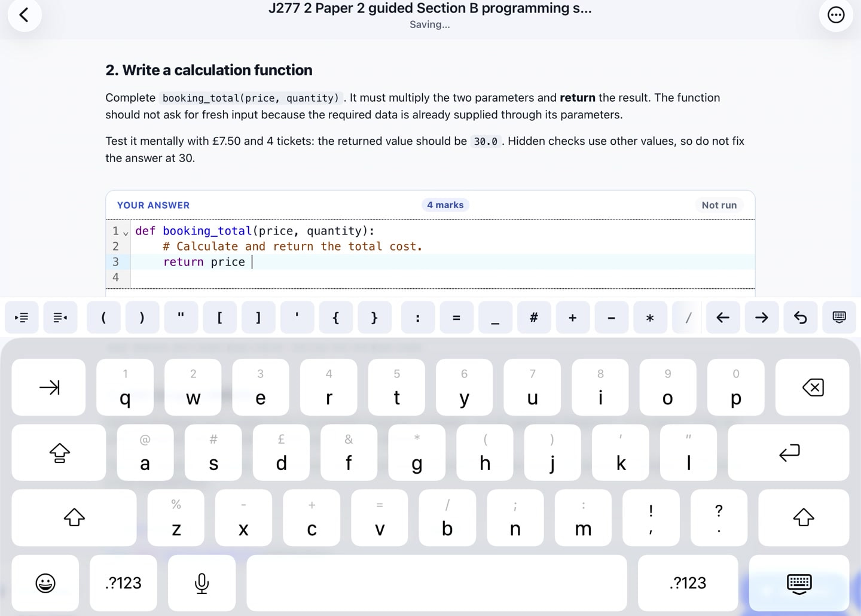861x616 pixels.
Task: Insert an underscore from the code toolbar
Action: click(x=495, y=318)
